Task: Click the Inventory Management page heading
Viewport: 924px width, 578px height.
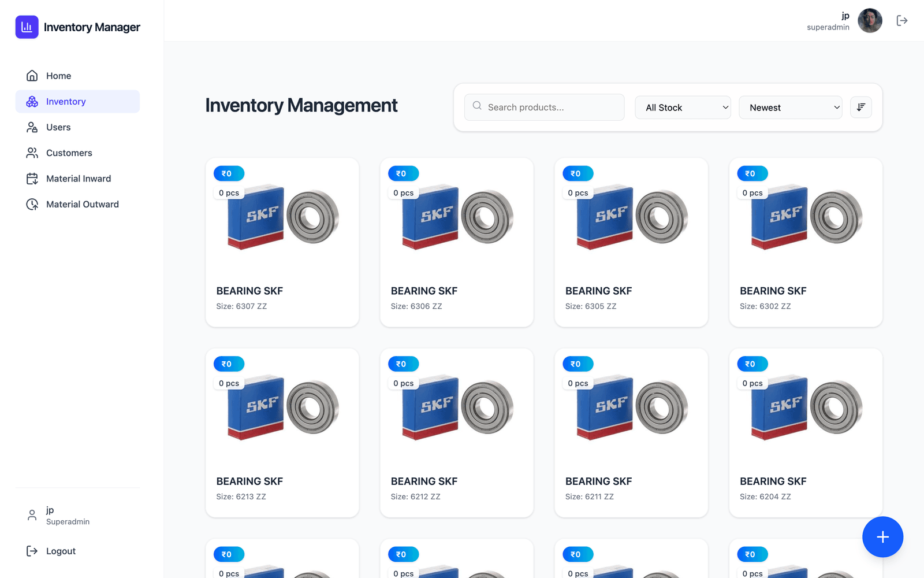Action: tap(301, 106)
